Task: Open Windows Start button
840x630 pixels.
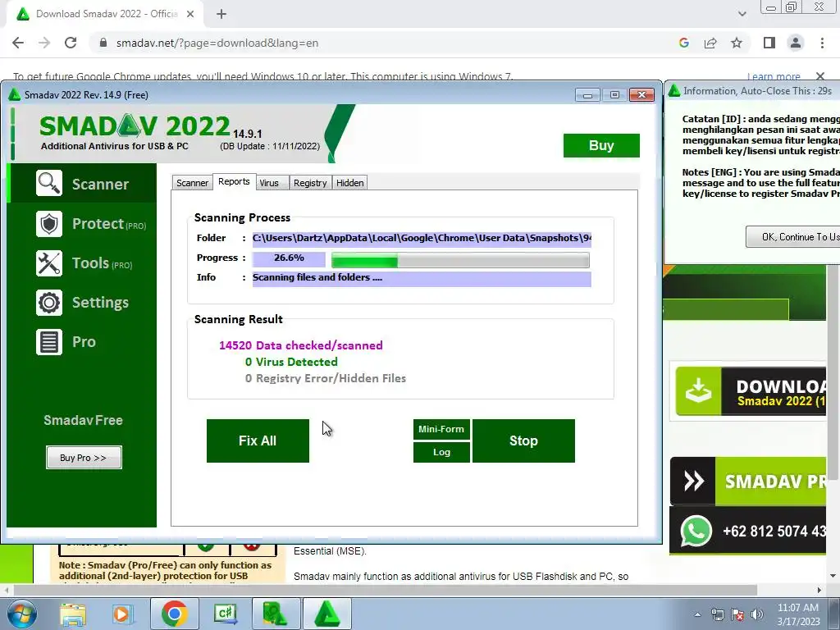Action: [x=21, y=614]
